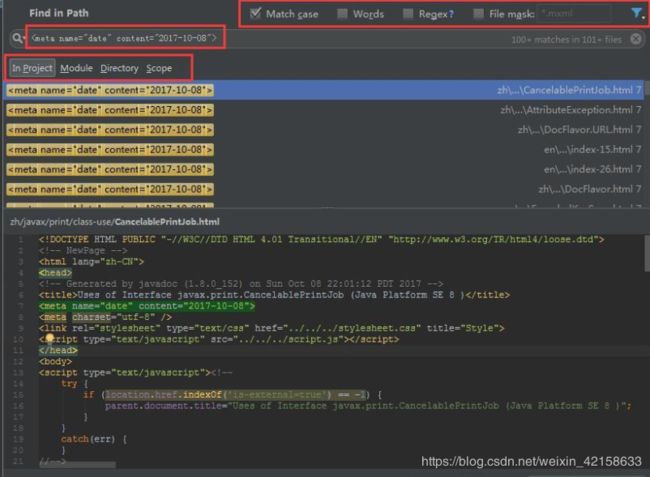Click the parent.document.title code line
Viewport: 650px width, 477px height.
click(x=368, y=406)
